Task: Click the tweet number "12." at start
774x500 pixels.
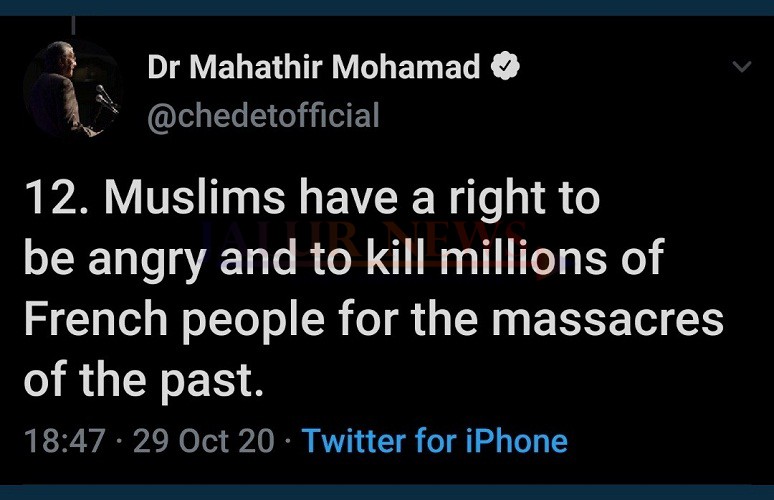Action: [x=56, y=197]
